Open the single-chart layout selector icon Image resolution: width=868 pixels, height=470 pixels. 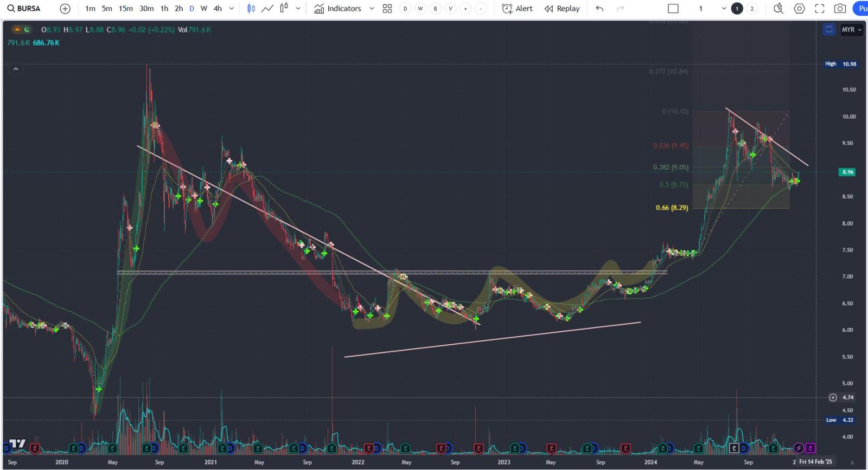[673, 9]
